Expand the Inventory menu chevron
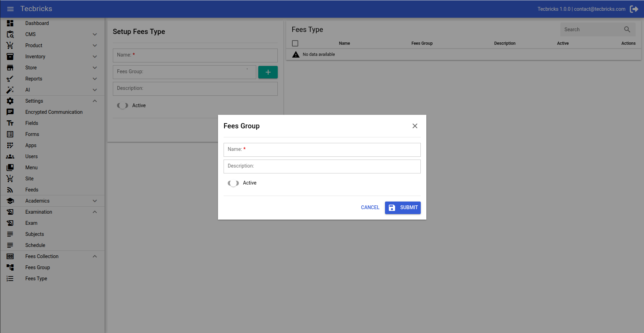The height and width of the screenshot is (333, 644). click(95, 57)
